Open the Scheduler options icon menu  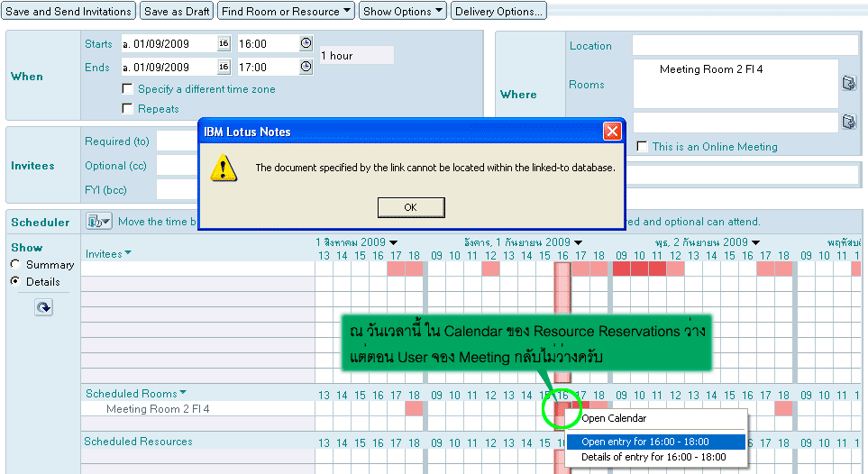click(98, 222)
